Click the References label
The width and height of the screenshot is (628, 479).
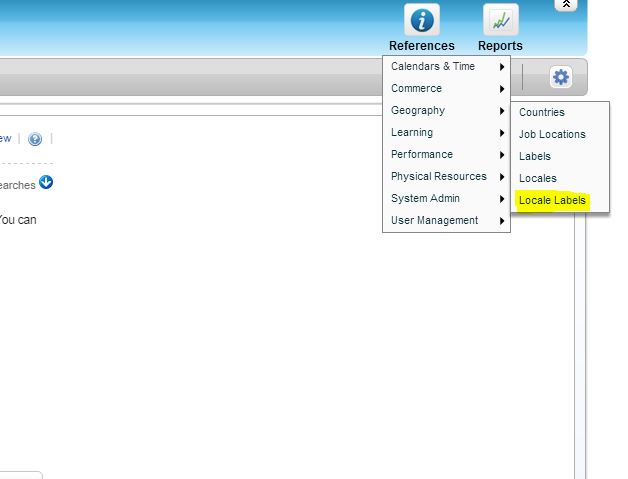pyautogui.click(x=422, y=46)
